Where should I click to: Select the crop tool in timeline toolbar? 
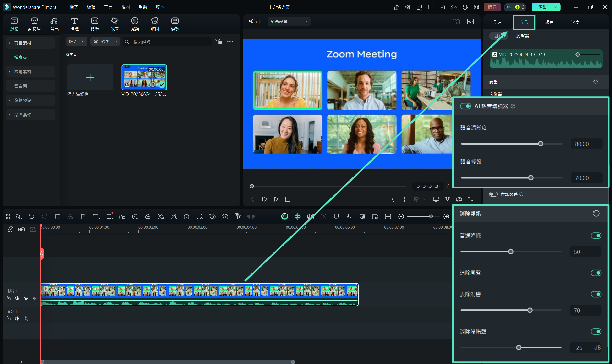click(x=83, y=216)
